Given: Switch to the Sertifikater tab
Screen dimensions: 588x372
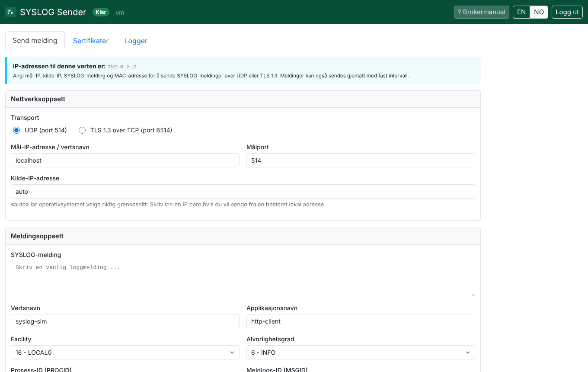Looking at the screenshot, I should pos(91,41).
